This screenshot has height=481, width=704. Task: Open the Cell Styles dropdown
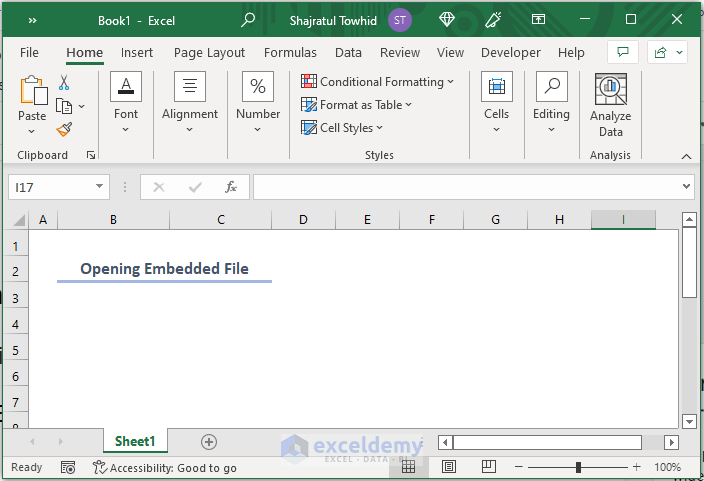(x=342, y=128)
